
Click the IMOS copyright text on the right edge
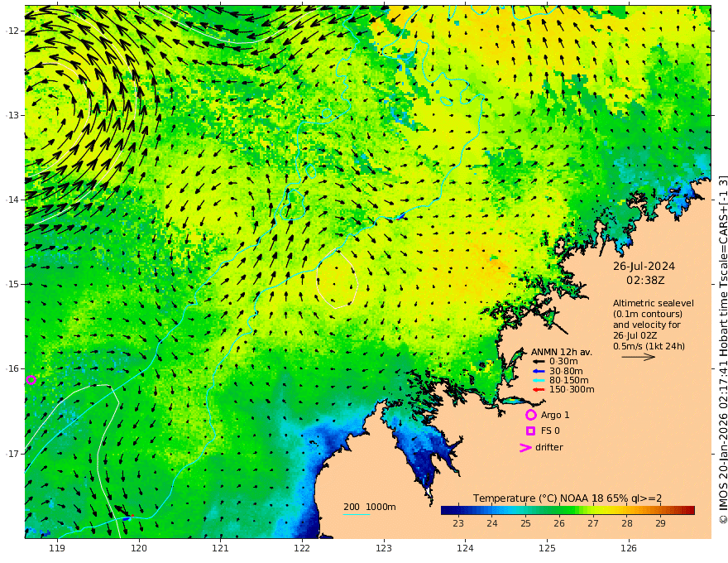(x=723, y=349)
